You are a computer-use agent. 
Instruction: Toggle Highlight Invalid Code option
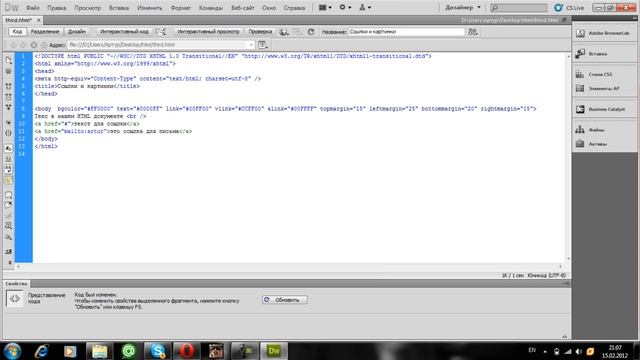coord(9,159)
